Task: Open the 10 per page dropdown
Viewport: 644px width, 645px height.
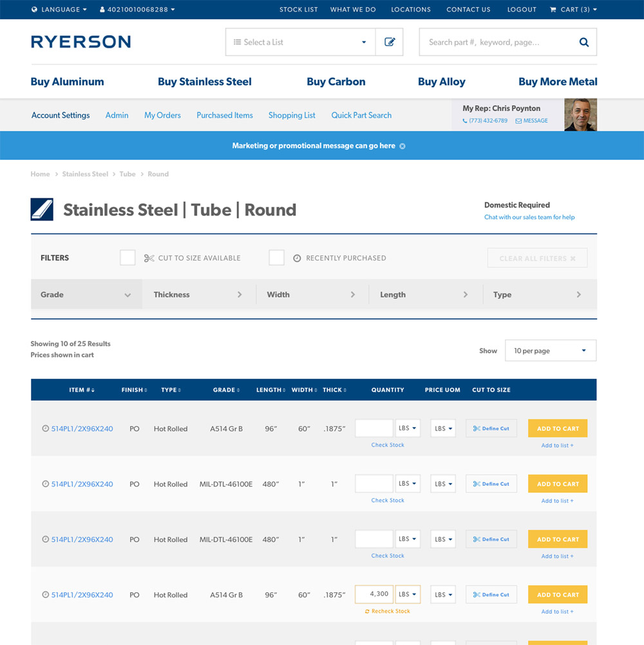Action: pyautogui.click(x=551, y=351)
